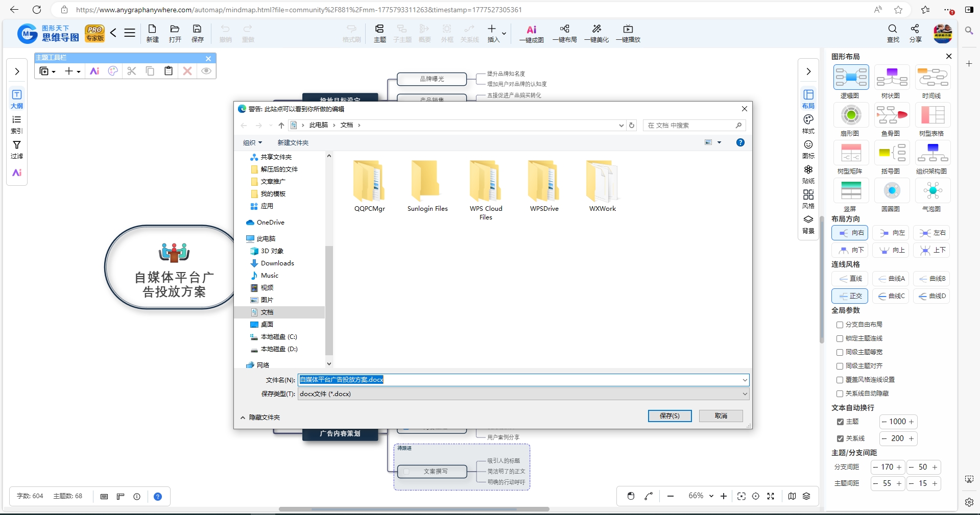Click AI icon in 主题工具栏
This screenshot has height=515, width=980.
[x=94, y=71]
